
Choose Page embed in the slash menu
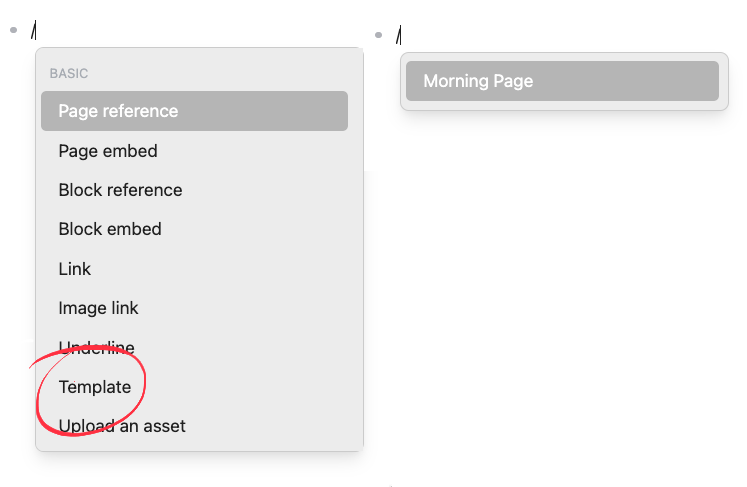tap(108, 151)
